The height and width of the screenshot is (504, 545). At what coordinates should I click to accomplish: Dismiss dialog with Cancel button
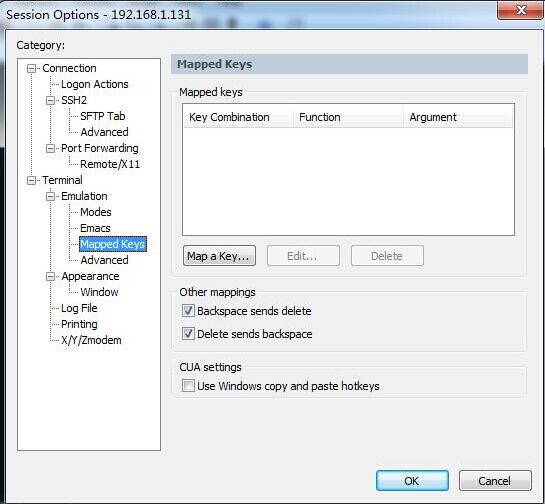coord(495,481)
